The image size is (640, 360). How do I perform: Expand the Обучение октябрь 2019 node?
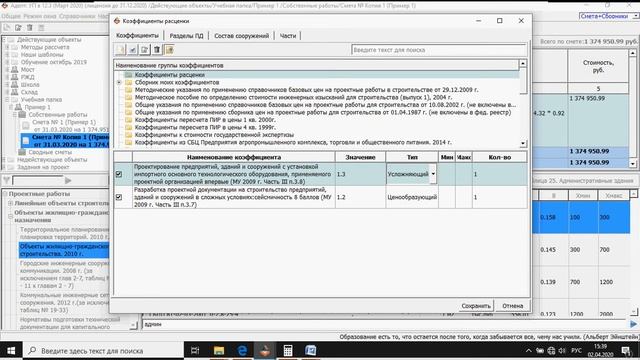pyautogui.click(x=7, y=62)
